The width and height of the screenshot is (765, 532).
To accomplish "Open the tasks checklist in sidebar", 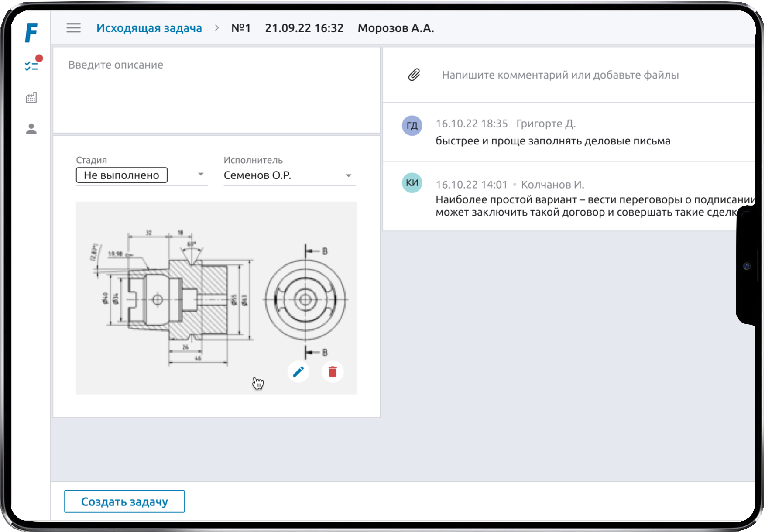I will [31, 66].
